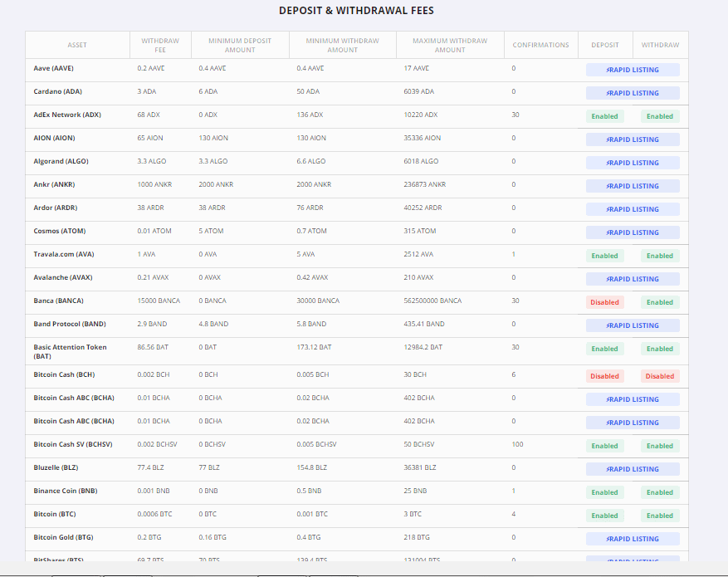
Task: Click the CONFIRMATIONS column header
Action: 540,45
